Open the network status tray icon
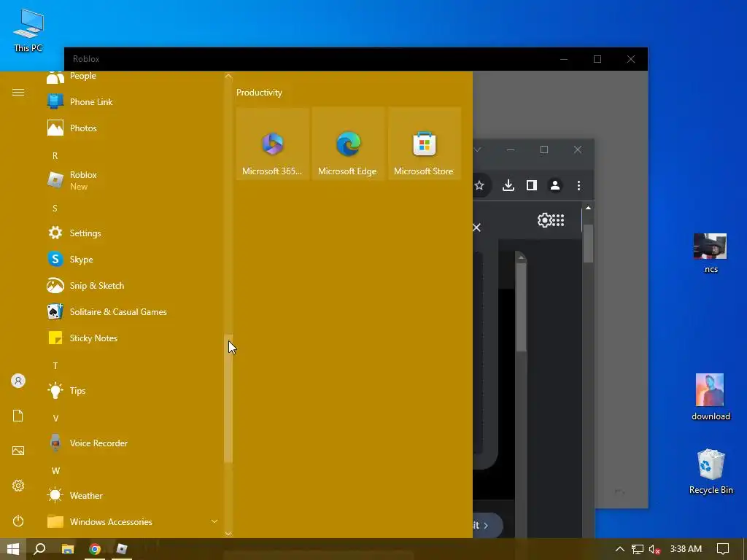 coord(638,549)
